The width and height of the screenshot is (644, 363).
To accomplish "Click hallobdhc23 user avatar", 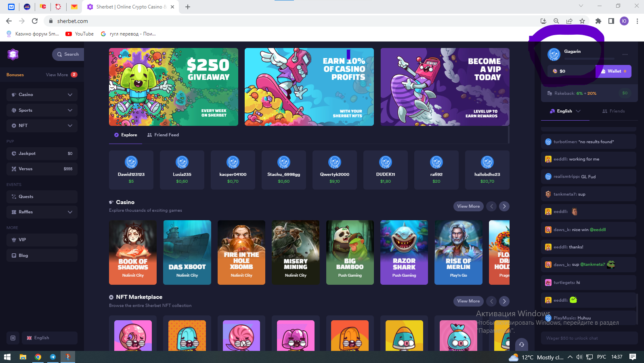I will tap(487, 162).
